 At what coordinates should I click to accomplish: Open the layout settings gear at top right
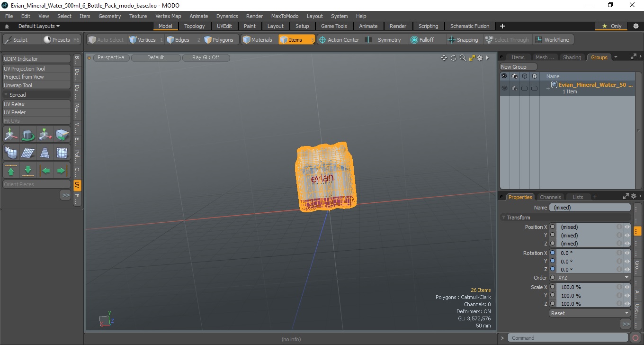click(x=636, y=26)
